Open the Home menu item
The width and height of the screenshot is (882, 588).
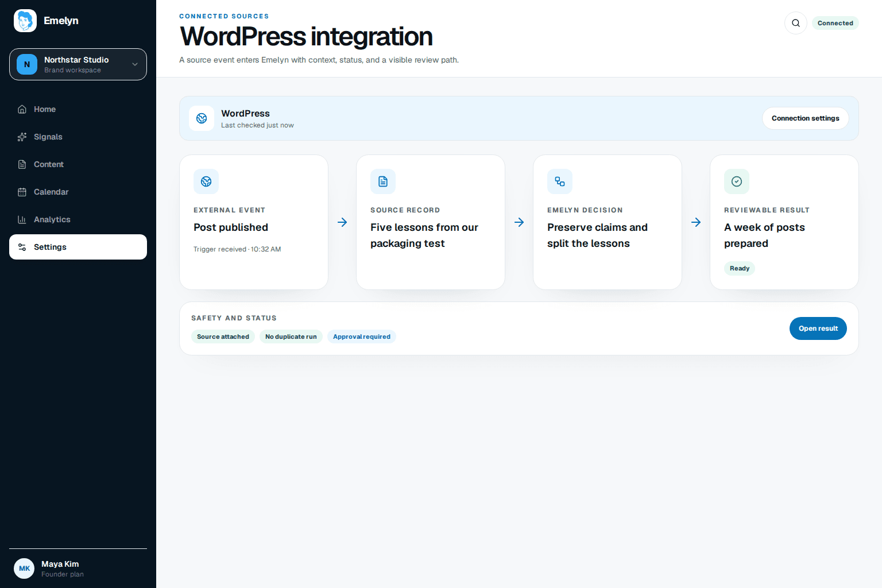[x=78, y=109]
